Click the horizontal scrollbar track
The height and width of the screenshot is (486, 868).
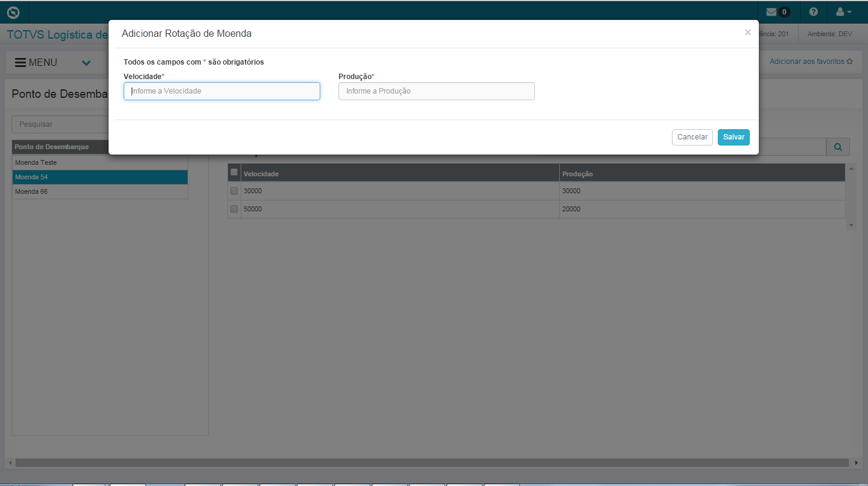click(x=432, y=463)
